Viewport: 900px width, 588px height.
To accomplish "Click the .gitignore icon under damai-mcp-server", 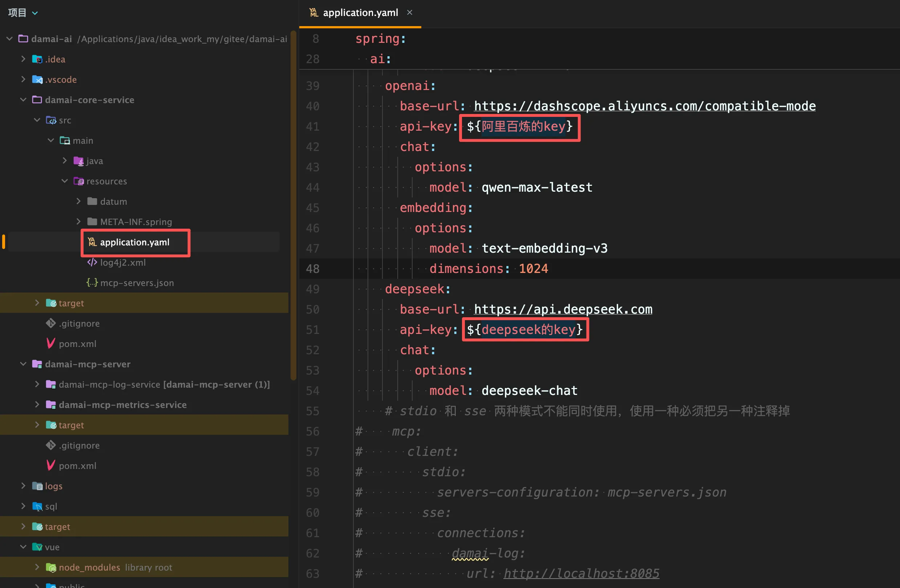I will click(x=51, y=445).
